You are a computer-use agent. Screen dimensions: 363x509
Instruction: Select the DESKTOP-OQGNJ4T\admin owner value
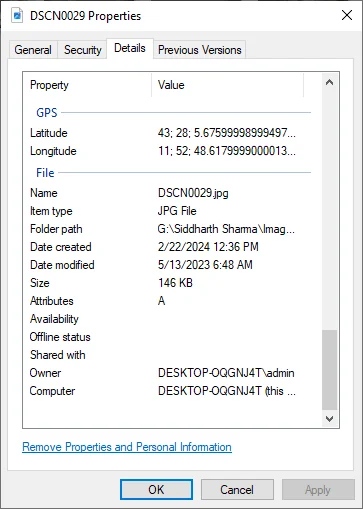click(x=226, y=373)
